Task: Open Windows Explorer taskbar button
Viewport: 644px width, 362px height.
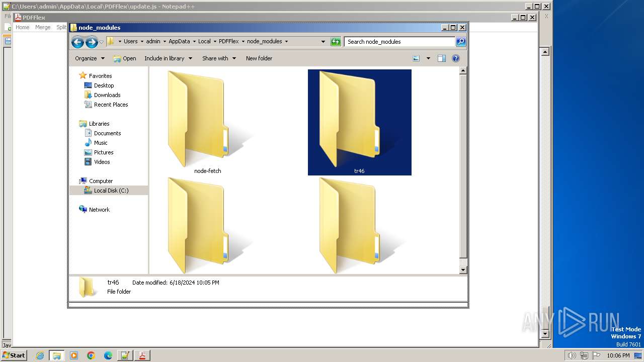Action: tap(57, 355)
